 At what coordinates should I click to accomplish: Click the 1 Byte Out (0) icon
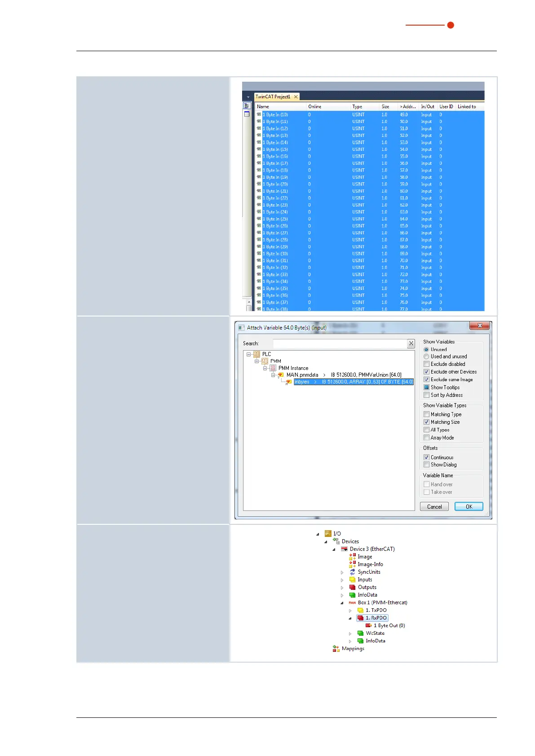click(368, 625)
